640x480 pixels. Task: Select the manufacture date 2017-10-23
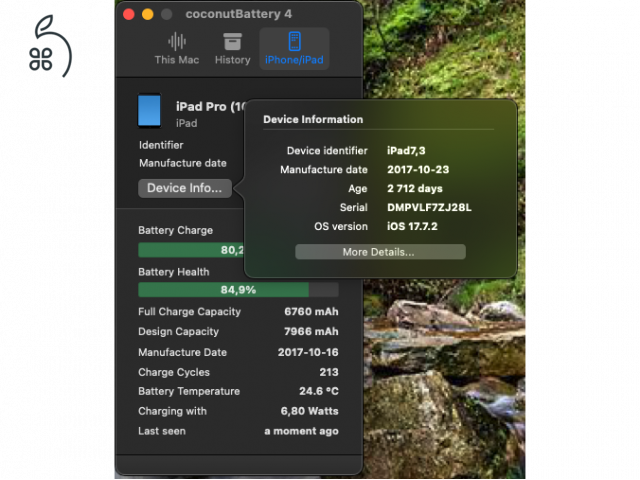click(x=418, y=169)
